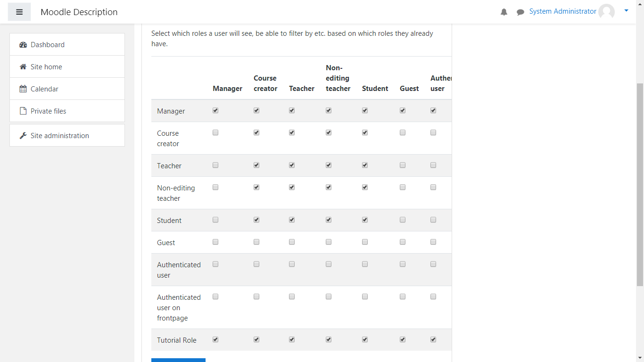Image resolution: width=644 pixels, height=362 pixels.
Task: Click the user avatar picture
Action: coord(606,12)
